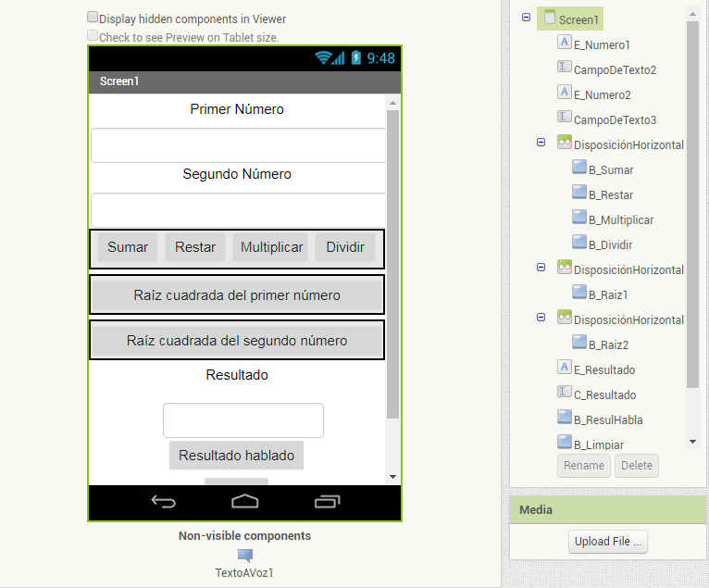Screen dimensions: 709x588
Task: Click the B_Sumar button icon
Action: pyautogui.click(x=579, y=167)
